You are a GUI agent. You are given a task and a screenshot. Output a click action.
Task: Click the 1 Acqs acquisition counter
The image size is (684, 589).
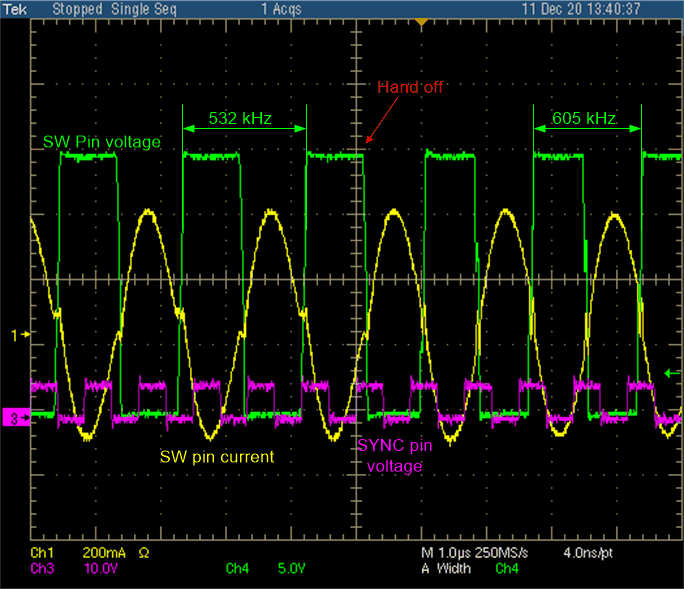(281, 8)
